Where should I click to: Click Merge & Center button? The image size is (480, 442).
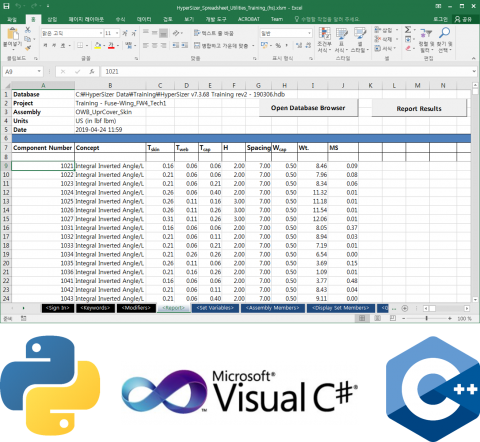(221, 45)
